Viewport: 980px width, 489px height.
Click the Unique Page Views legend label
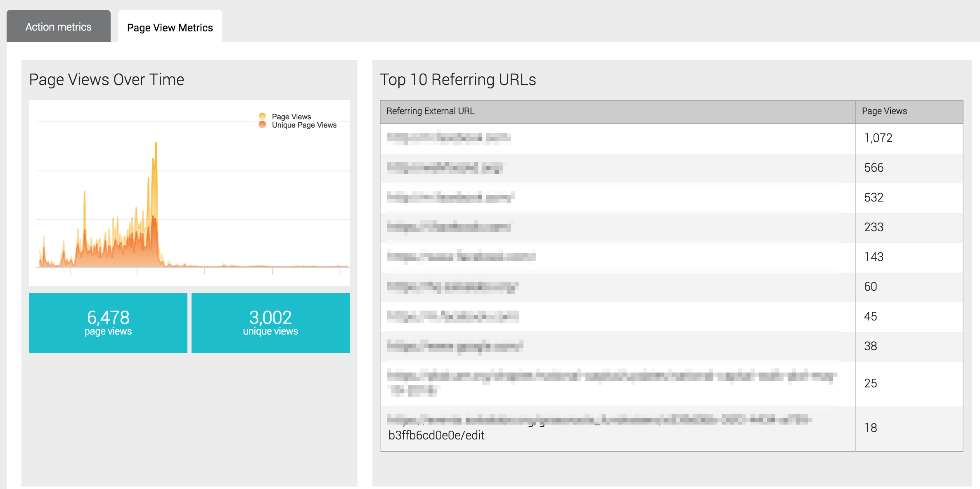tap(304, 125)
